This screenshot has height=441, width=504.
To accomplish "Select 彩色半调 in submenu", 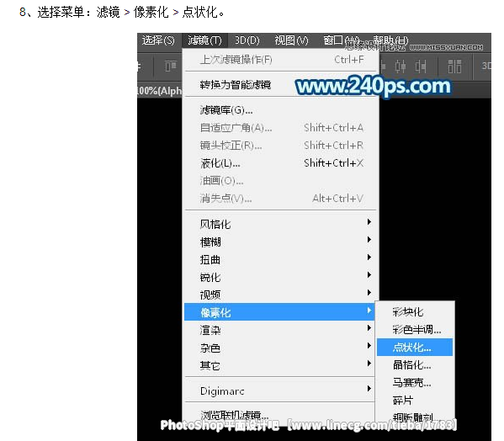I will point(415,329).
